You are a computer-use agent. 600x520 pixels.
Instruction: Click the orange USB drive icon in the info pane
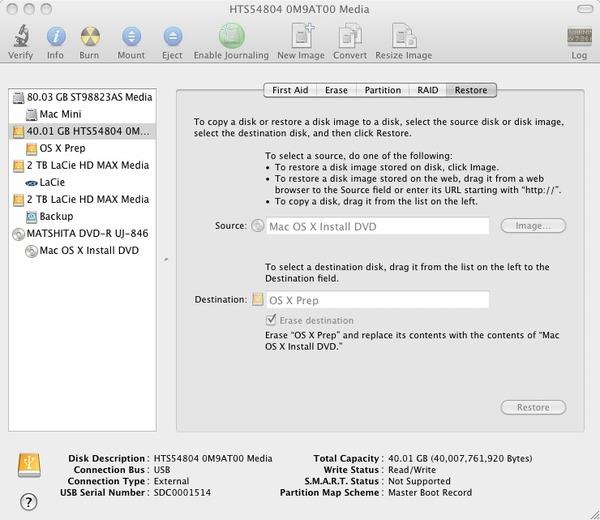point(29,465)
